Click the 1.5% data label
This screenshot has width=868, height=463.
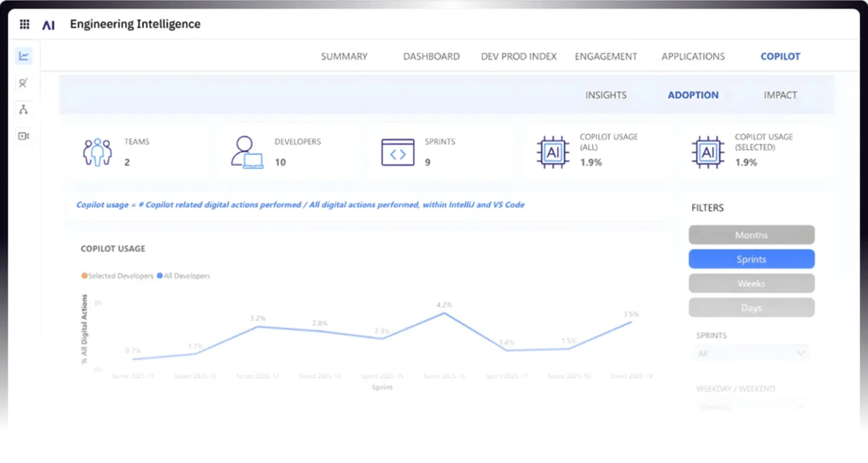[569, 340]
